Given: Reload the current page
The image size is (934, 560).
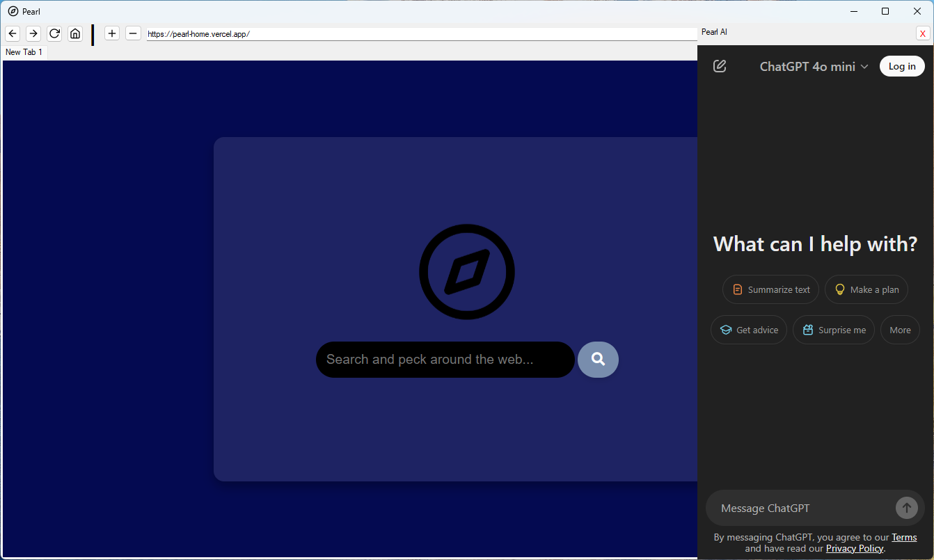Looking at the screenshot, I should [x=54, y=33].
